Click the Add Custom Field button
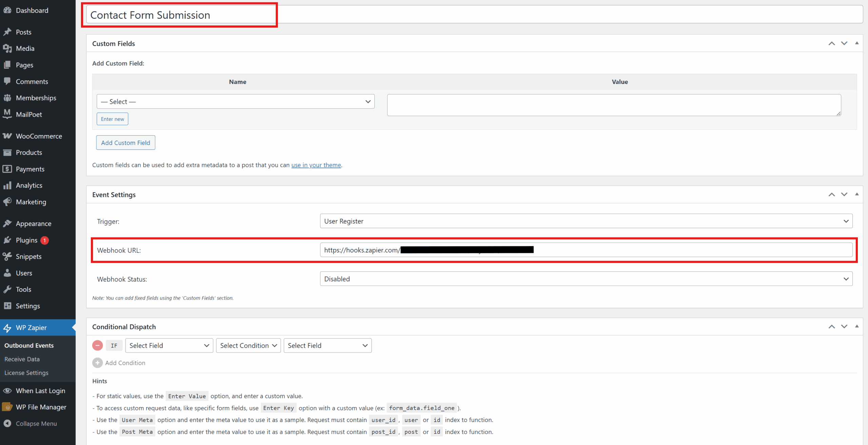This screenshot has width=868, height=445. pos(126,143)
